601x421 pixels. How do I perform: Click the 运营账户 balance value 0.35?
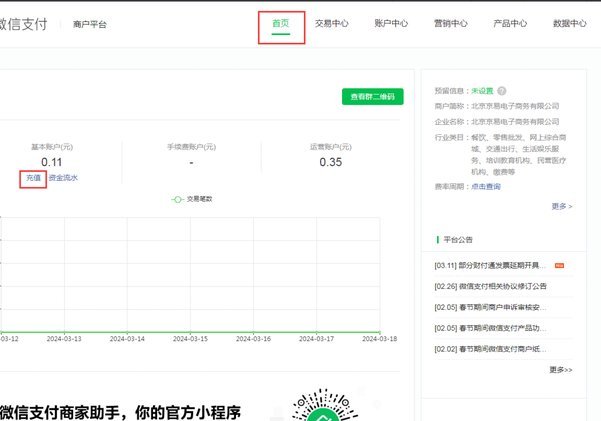coord(331,162)
